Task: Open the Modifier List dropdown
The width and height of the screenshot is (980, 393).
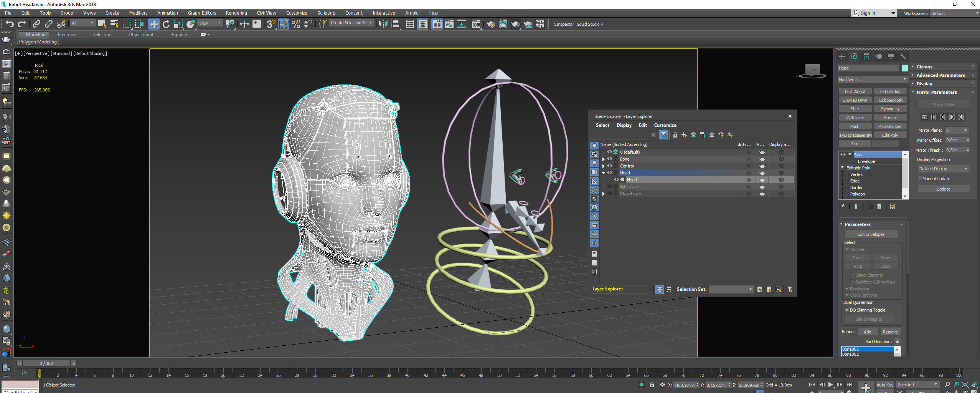Action: pyautogui.click(x=873, y=80)
